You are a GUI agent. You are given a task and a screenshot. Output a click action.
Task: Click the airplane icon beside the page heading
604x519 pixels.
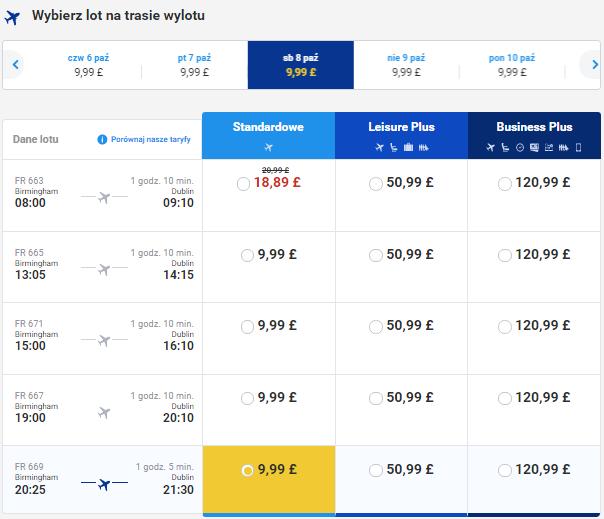click(x=12, y=17)
